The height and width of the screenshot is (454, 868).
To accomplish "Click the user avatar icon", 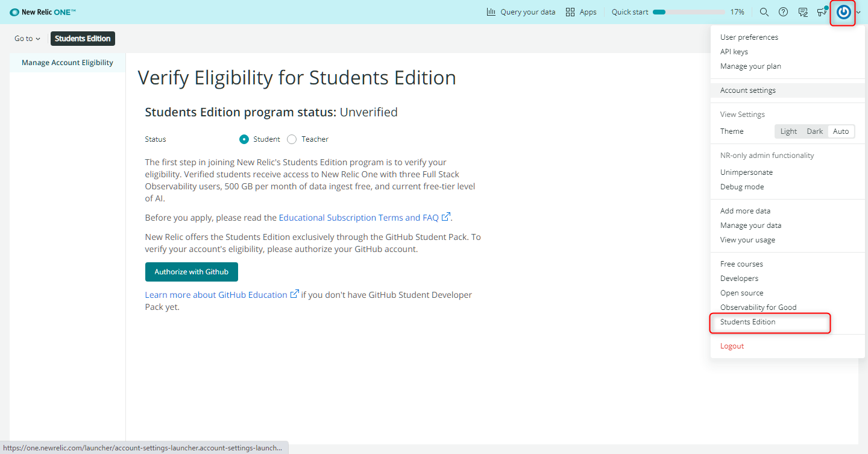I will (844, 12).
